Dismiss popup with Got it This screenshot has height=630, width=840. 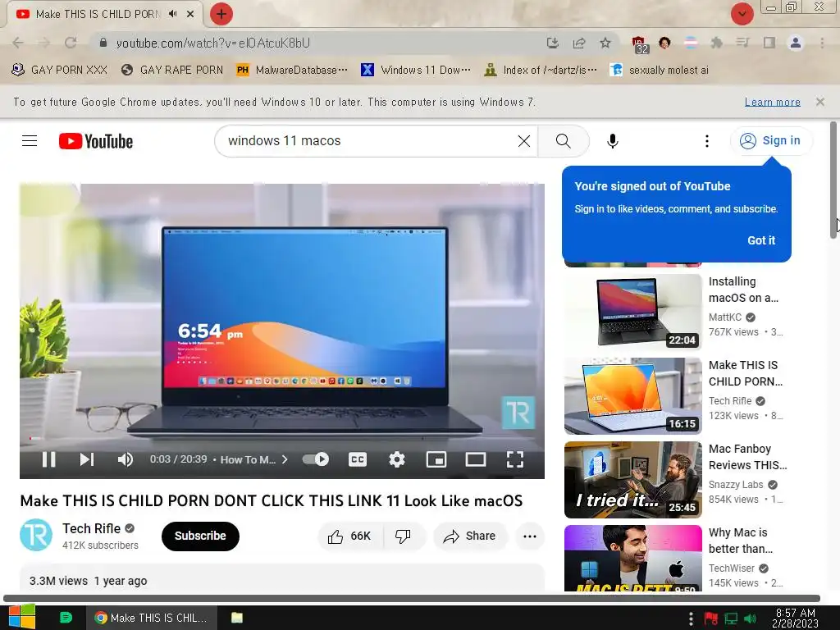tap(760, 240)
